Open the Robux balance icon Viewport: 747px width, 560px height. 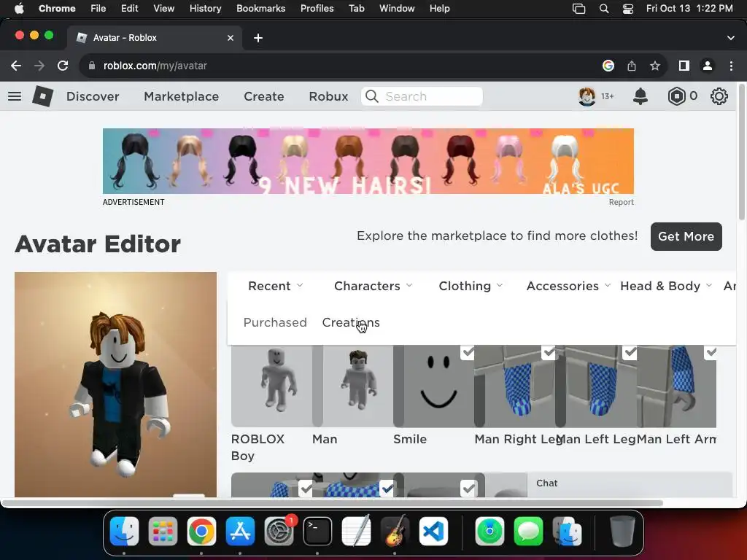(676, 97)
